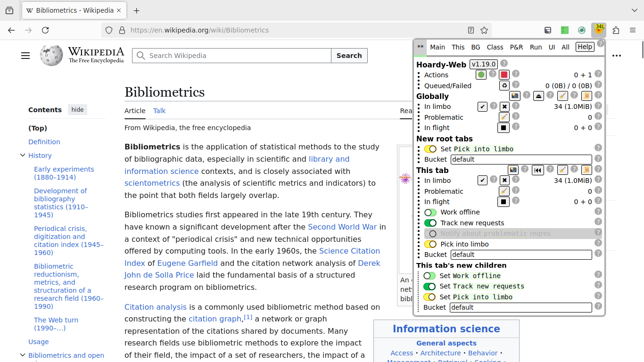Follow the Second World War link
The height and width of the screenshot is (362, 644).
point(342,227)
